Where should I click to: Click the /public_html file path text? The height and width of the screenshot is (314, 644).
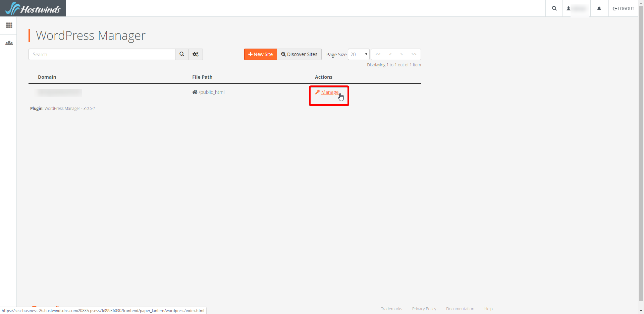tap(212, 92)
